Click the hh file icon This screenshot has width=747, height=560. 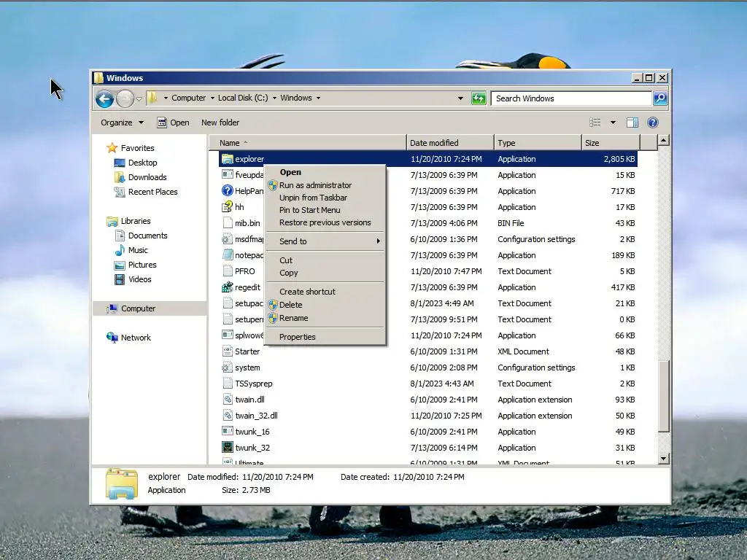pyautogui.click(x=228, y=206)
